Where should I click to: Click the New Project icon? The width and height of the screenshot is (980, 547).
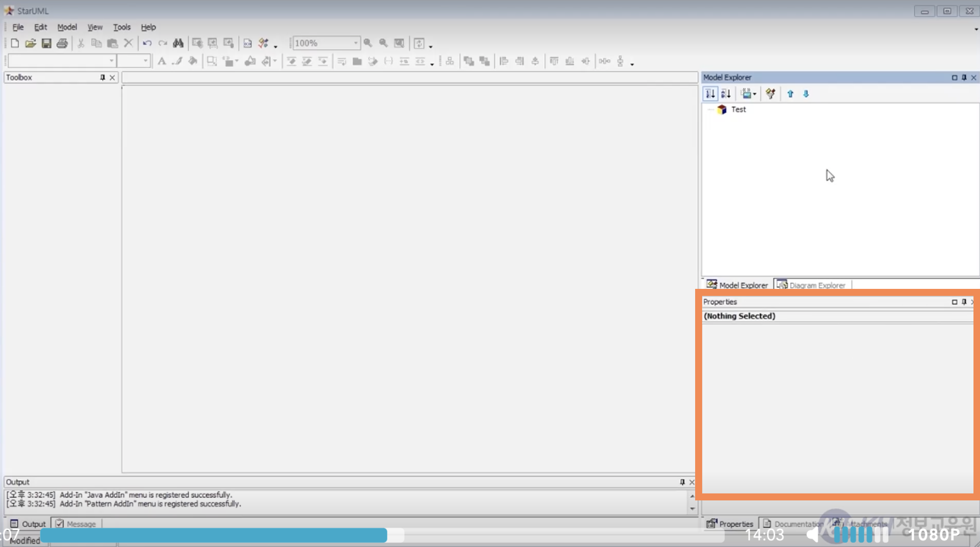[x=14, y=43]
